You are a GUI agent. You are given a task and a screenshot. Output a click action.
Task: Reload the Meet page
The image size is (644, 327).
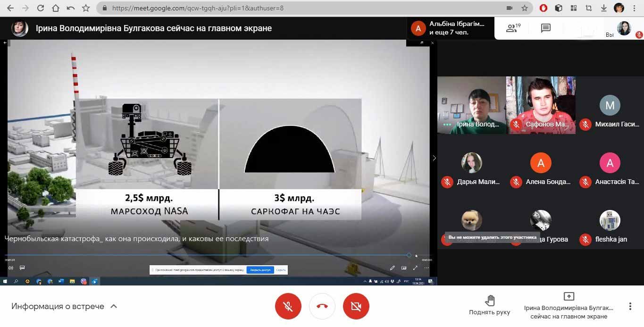click(x=41, y=8)
